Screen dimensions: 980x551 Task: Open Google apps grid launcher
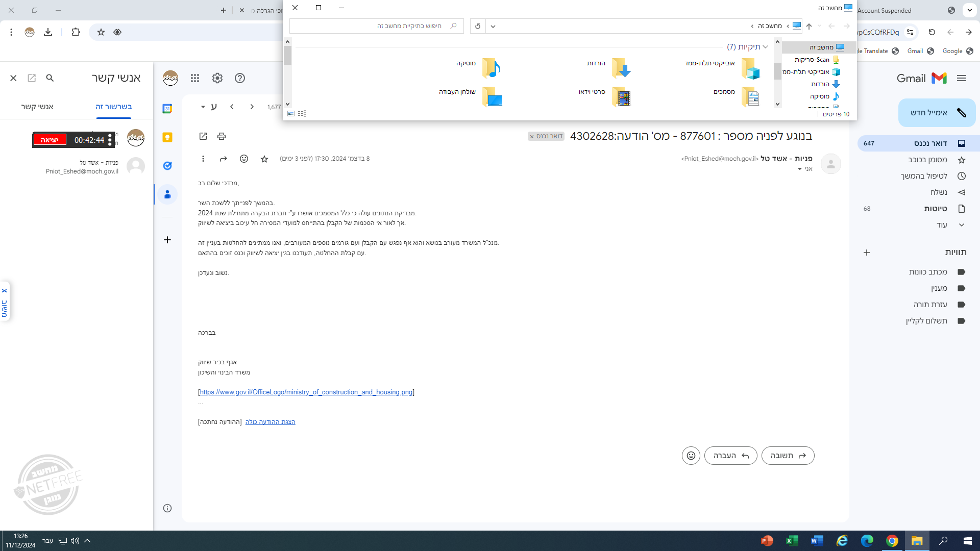(195, 78)
